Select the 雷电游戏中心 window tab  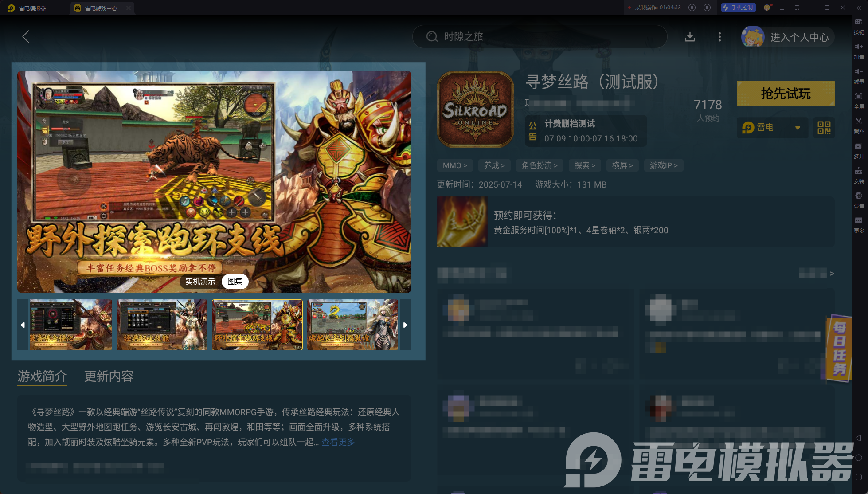(101, 8)
